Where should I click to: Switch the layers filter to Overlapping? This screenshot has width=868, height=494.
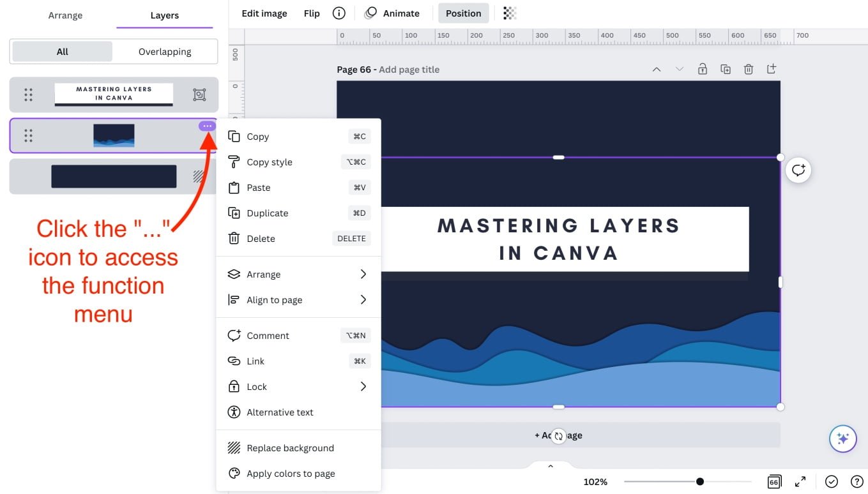[x=164, y=51]
